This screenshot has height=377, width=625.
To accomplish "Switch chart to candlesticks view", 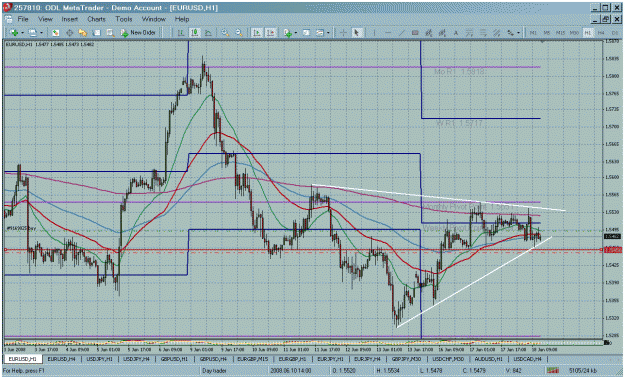I will point(195,33).
